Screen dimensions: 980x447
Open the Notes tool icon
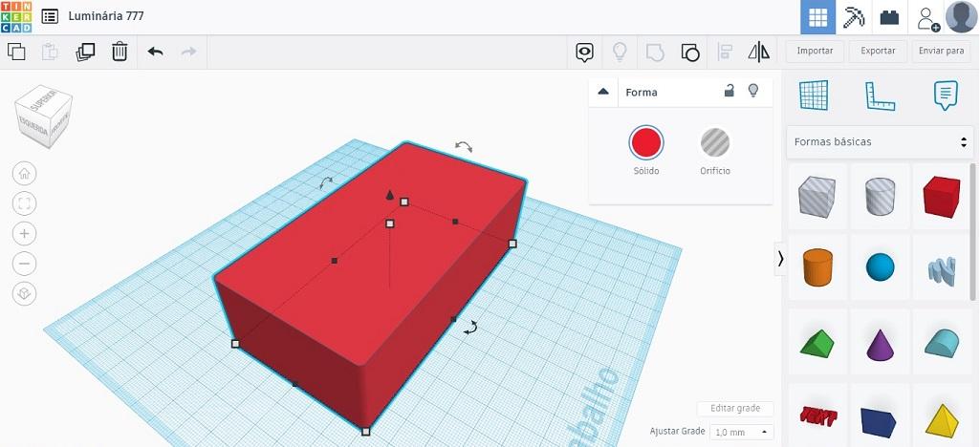tap(584, 53)
